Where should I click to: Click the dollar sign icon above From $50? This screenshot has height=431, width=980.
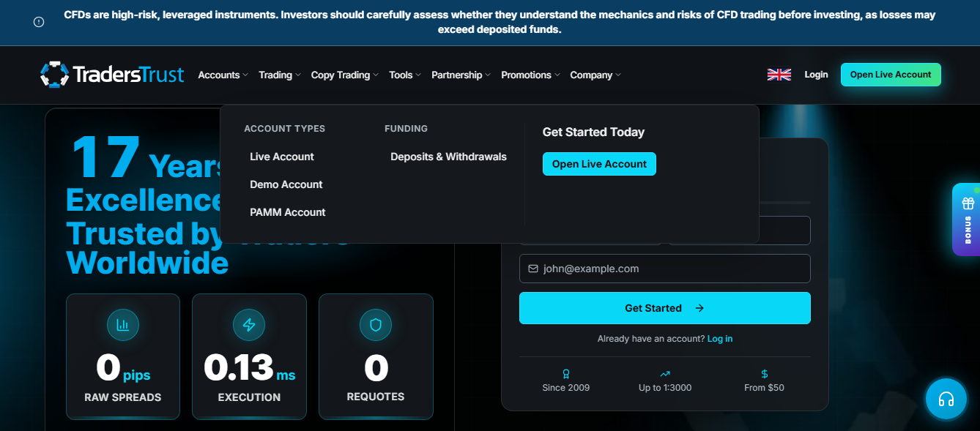[765, 374]
